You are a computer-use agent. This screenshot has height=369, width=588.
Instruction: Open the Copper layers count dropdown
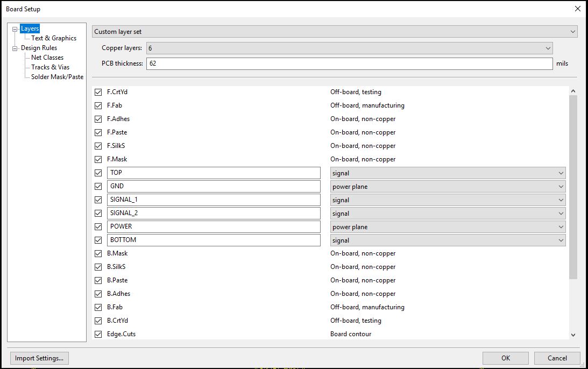point(349,48)
